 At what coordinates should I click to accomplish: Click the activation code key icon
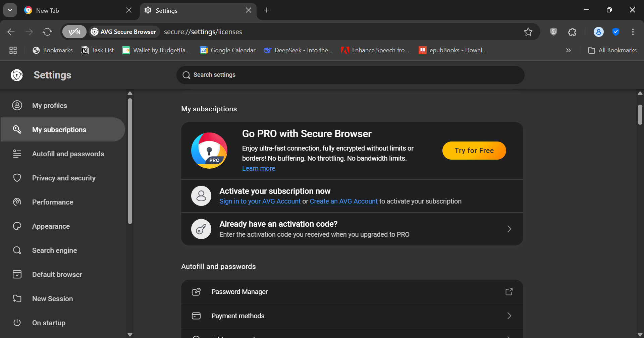pyautogui.click(x=201, y=229)
